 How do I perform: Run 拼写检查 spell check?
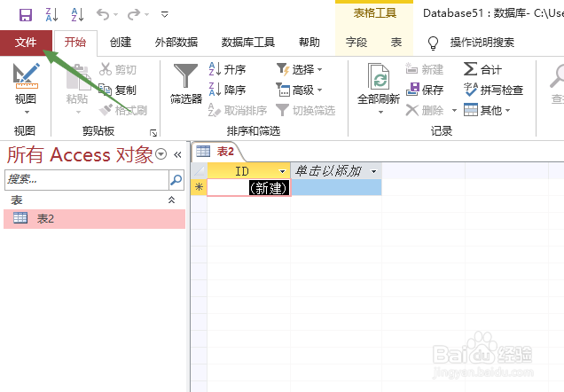click(x=493, y=90)
